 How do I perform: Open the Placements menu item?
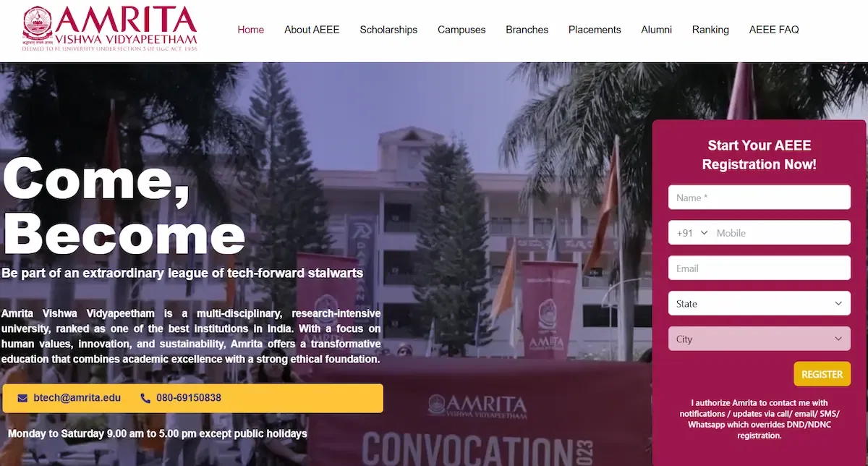pyautogui.click(x=595, y=30)
